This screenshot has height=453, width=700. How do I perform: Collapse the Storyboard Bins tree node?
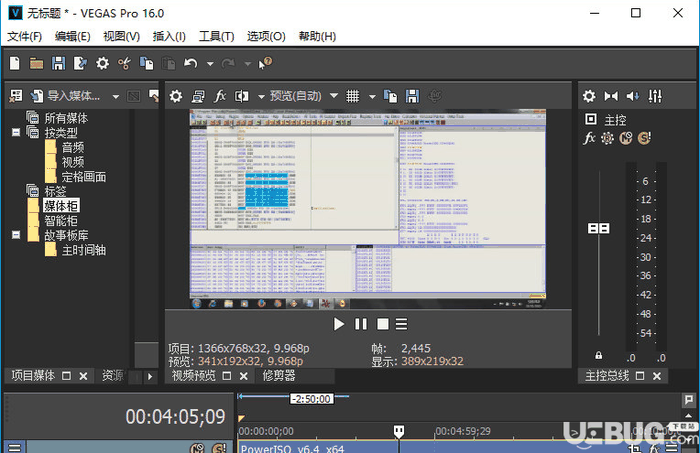click(16, 235)
